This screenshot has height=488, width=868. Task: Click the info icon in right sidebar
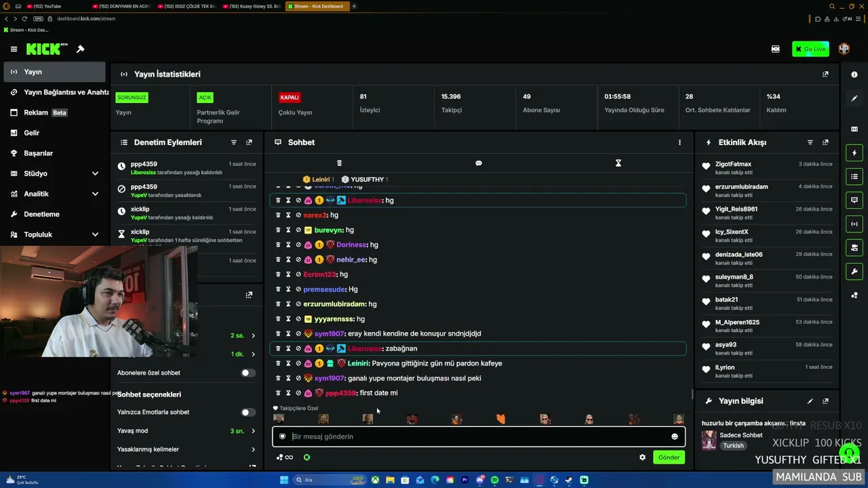click(854, 75)
